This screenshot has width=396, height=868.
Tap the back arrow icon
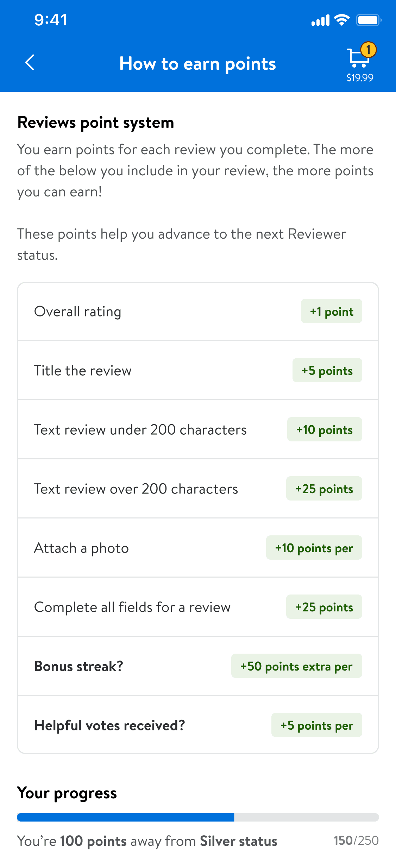point(30,63)
